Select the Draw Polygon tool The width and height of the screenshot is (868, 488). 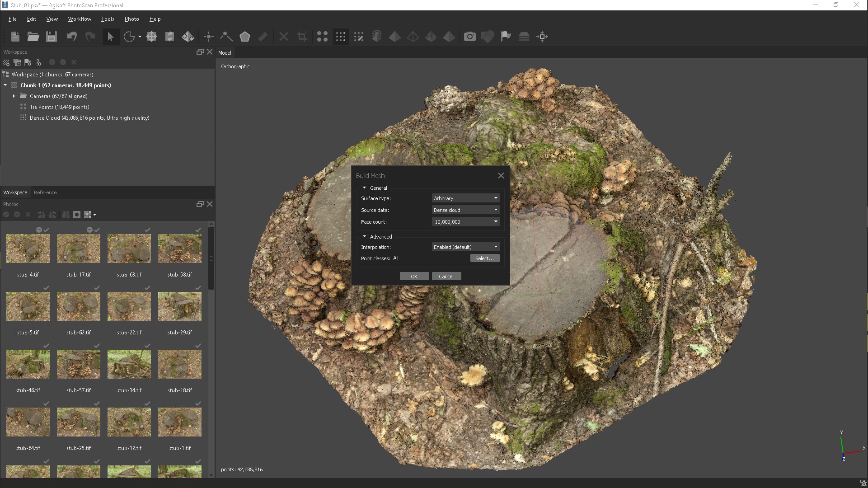point(244,37)
